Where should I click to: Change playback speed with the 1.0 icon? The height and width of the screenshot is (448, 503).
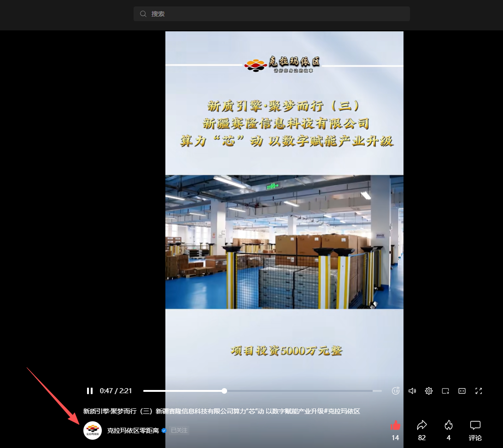[x=396, y=391]
